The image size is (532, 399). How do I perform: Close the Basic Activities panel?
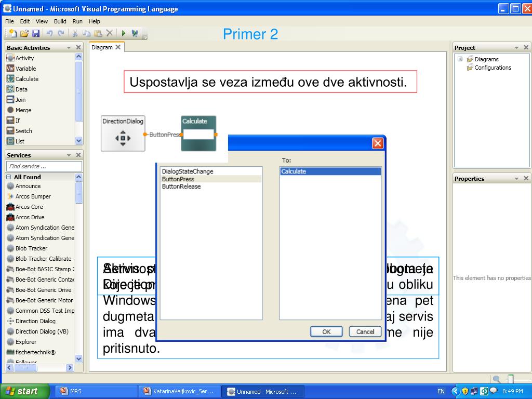(78, 47)
